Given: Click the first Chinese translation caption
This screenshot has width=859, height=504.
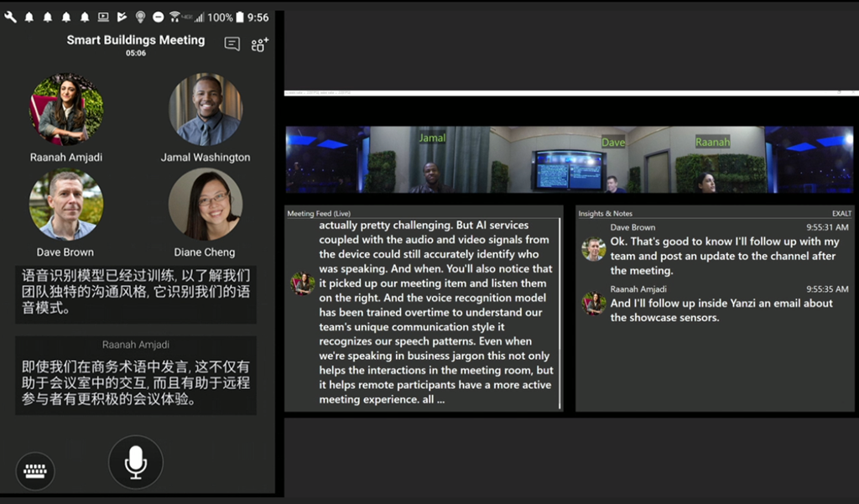Looking at the screenshot, I should pyautogui.click(x=136, y=292).
